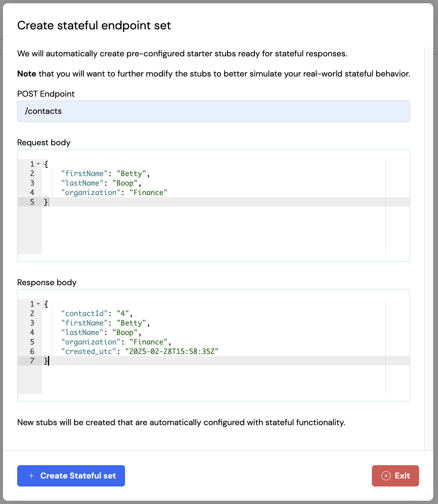Select the lastName Boop line in Response body
The image size is (438, 504).
[101, 332]
